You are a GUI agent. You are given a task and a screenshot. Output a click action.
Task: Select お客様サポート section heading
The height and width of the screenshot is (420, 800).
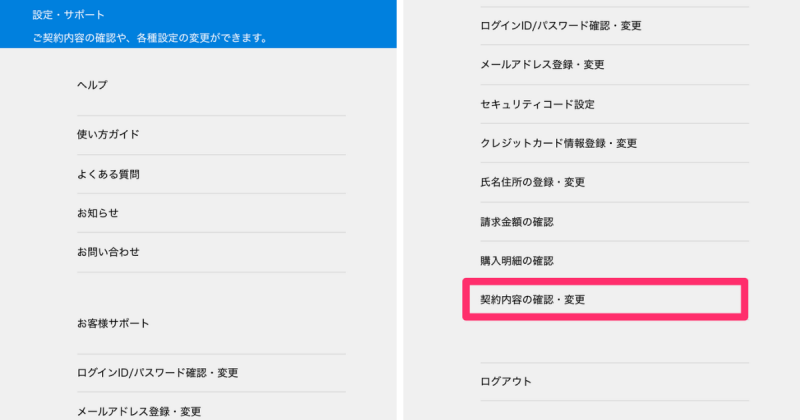coord(113,324)
